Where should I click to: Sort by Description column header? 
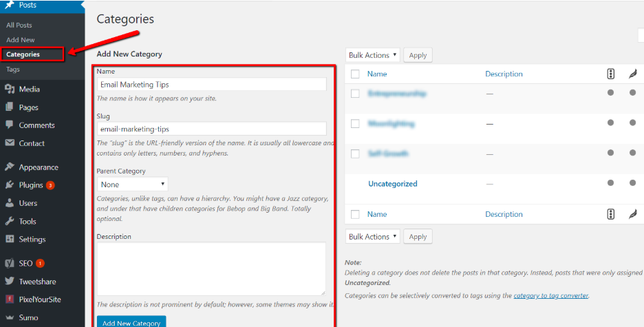coord(504,74)
